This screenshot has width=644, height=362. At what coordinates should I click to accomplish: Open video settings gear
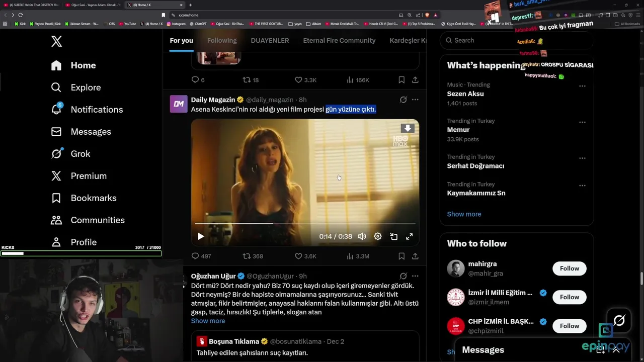pos(378,236)
